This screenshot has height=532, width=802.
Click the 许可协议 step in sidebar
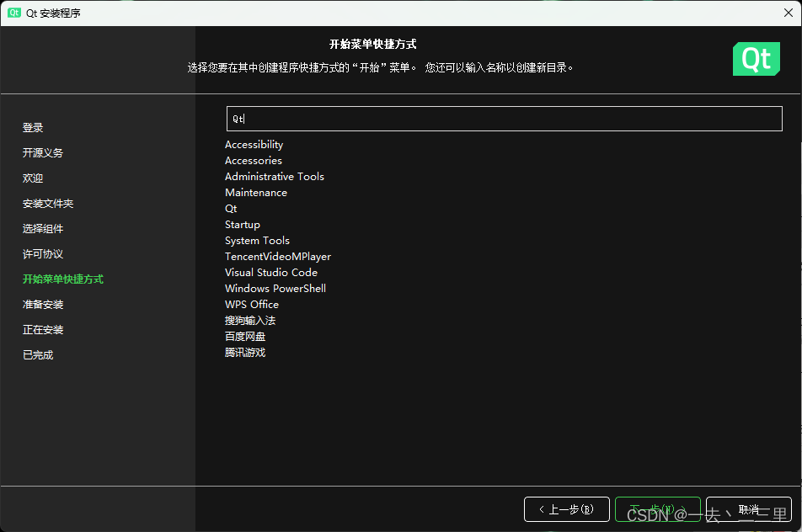point(43,254)
